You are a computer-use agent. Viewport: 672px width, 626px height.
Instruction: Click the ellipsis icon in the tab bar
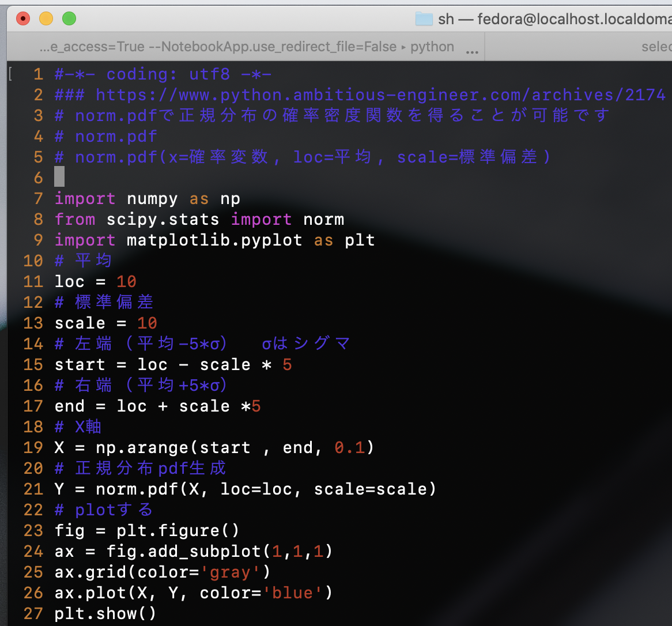[472, 51]
